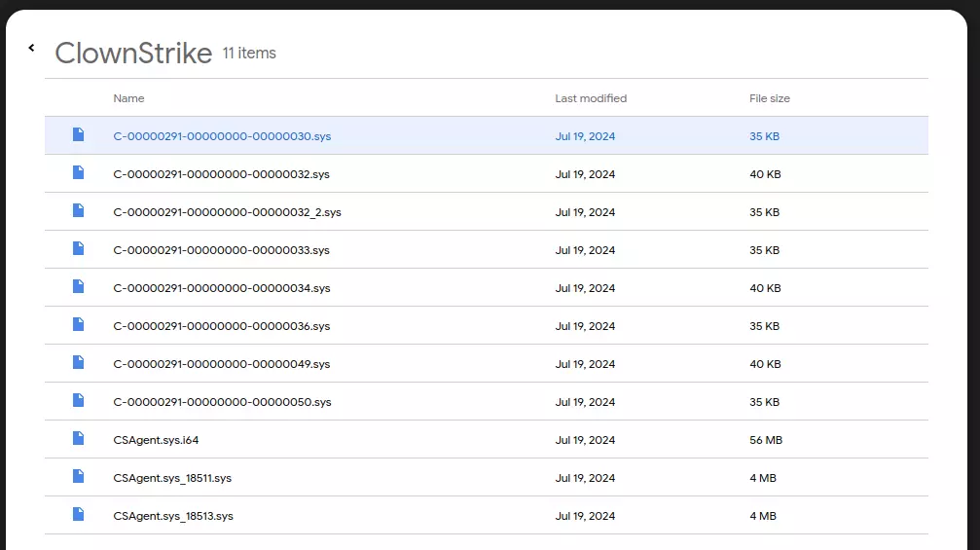
Task: Click file icon for C-00000291-00000000-00000030.sys
Action: [x=79, y=135]
